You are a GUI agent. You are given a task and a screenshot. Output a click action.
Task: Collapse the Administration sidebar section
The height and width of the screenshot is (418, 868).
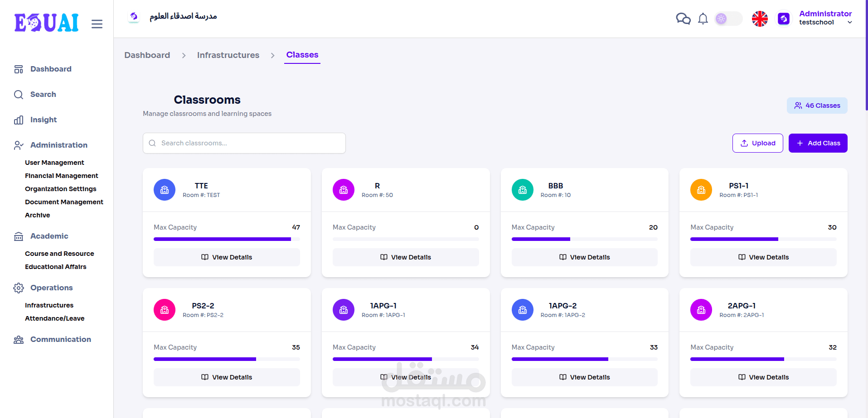(58, 145)
